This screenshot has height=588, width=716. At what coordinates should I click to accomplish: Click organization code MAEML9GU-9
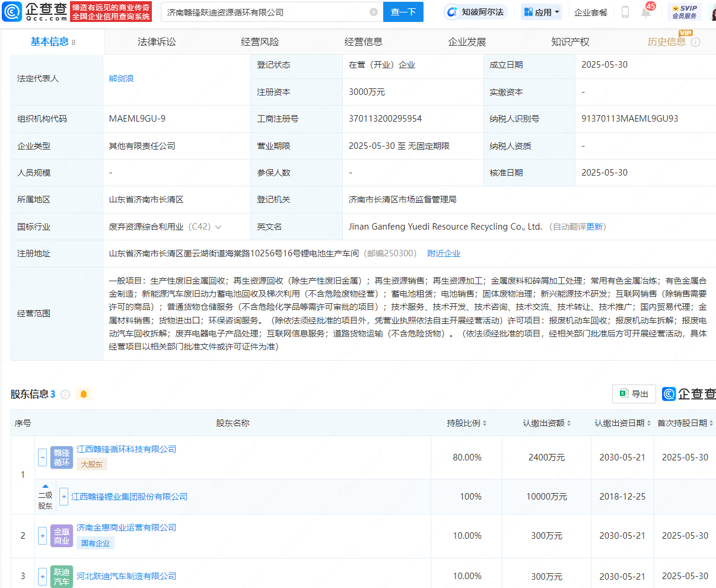(x=137, y=119)
